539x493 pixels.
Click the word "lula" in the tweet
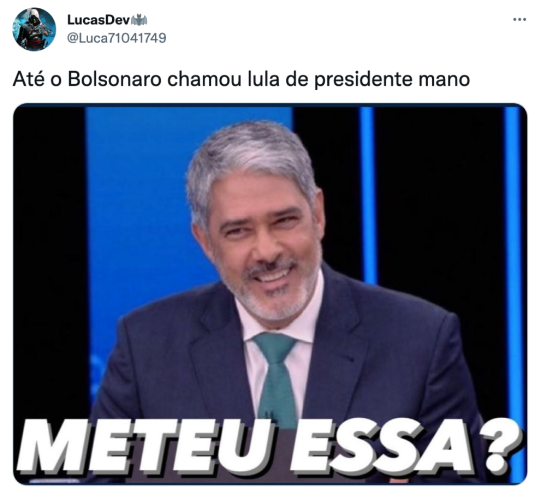263,79
